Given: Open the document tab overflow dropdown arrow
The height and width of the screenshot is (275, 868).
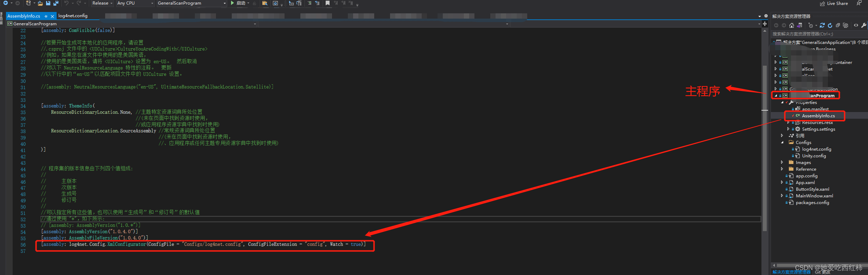Looking at the screenshot, I should (760, 16).
